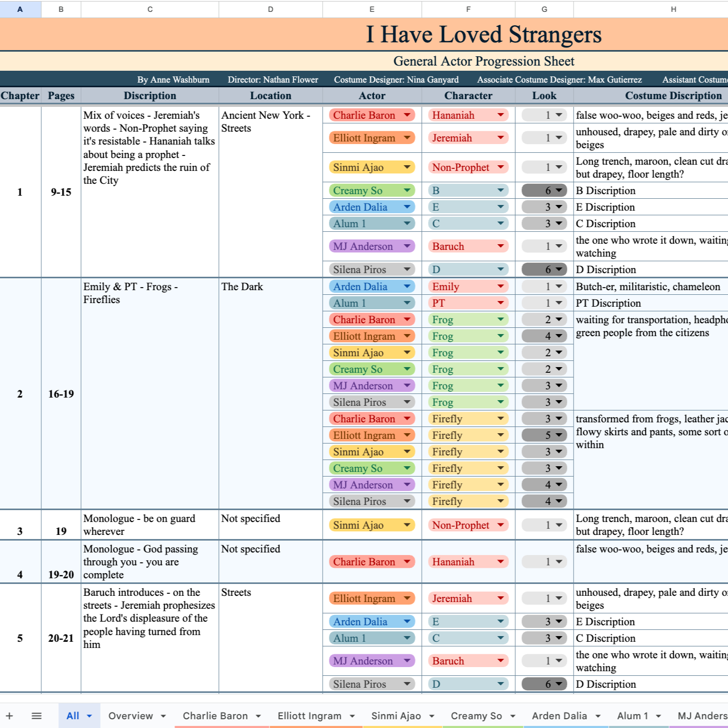Switch to the Alum 1 sheet tab
Screen dimensions: 728x728
point(632,716)
